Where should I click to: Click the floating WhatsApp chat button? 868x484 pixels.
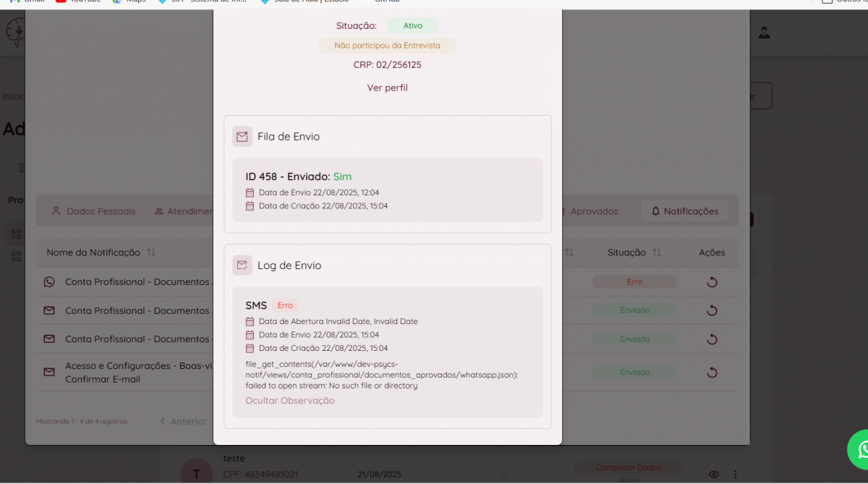click(859, 449)
